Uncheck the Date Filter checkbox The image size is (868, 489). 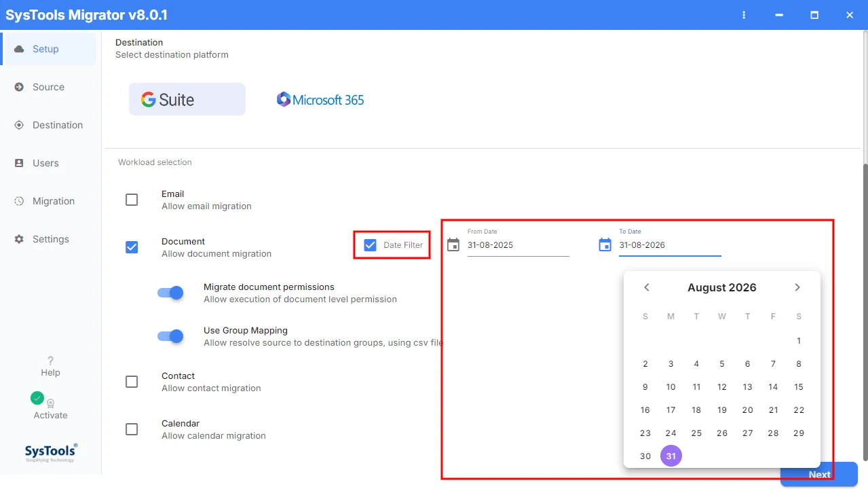click(x=370, y=245)
